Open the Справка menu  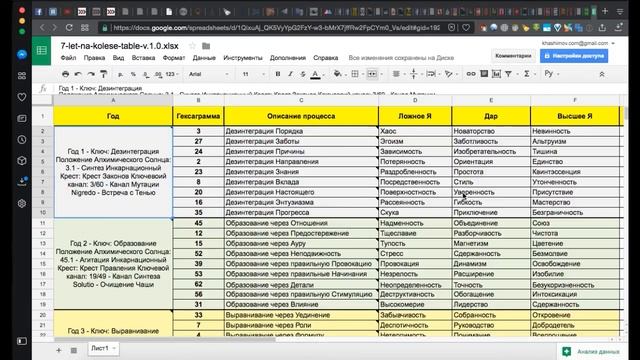click(x=325, y=58)
